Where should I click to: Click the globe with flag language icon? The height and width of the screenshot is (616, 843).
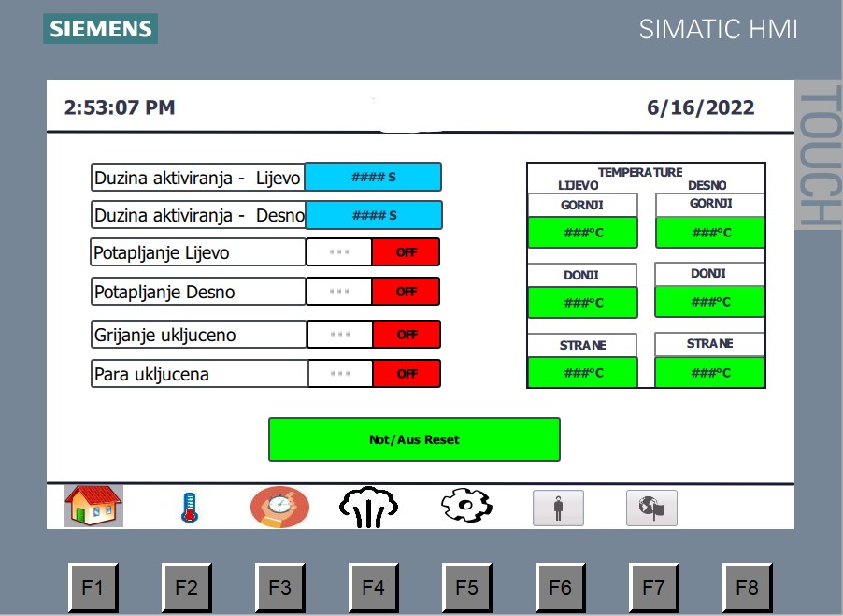click(651, 508)
